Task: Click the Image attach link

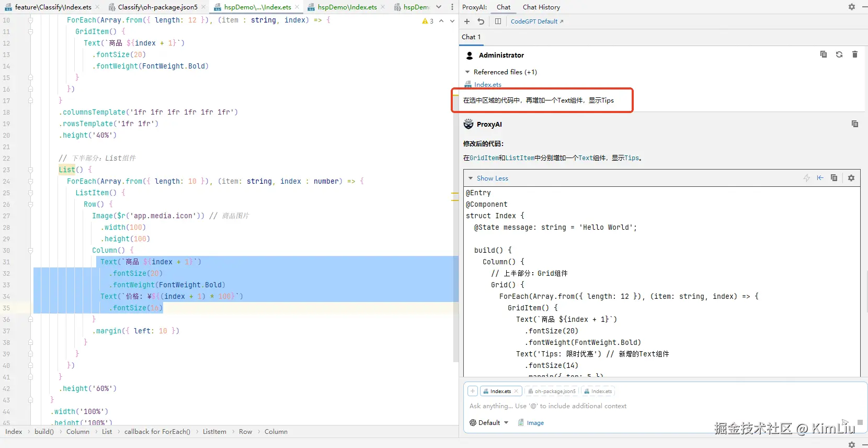Action: coord(535,423)
